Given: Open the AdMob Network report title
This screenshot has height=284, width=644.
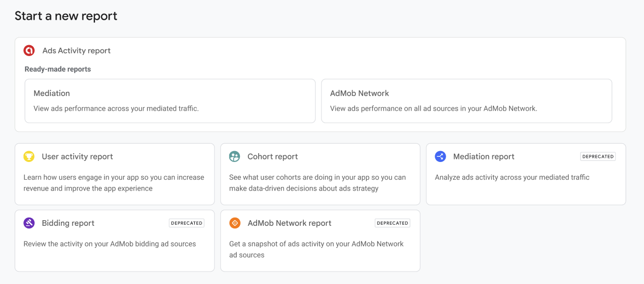Looking at the screenshot, I should coord(289,223).
